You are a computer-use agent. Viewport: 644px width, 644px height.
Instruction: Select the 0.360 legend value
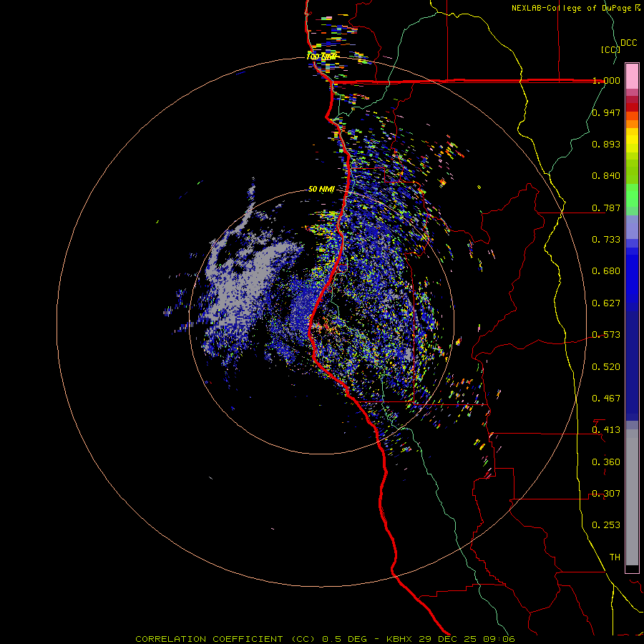(x=606, y=462)
